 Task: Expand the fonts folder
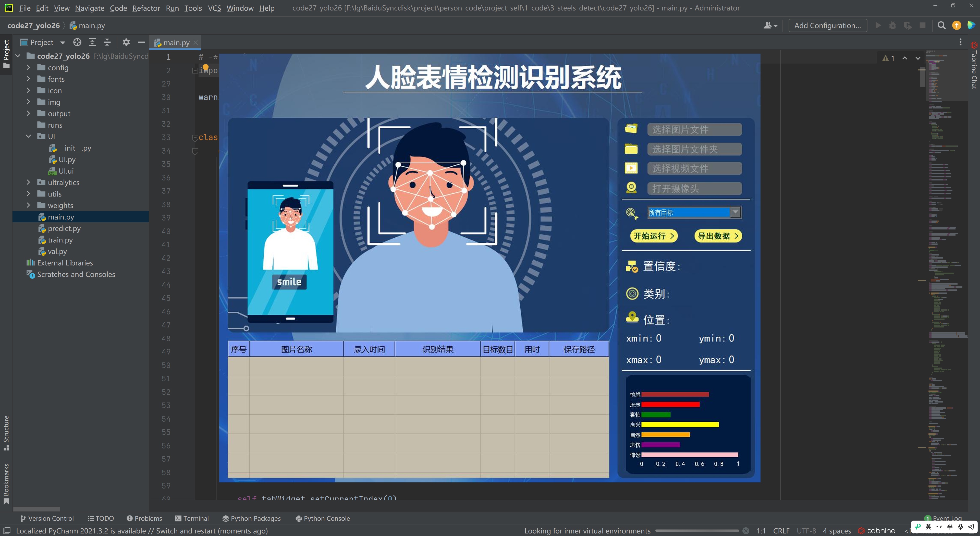point(28,79)
